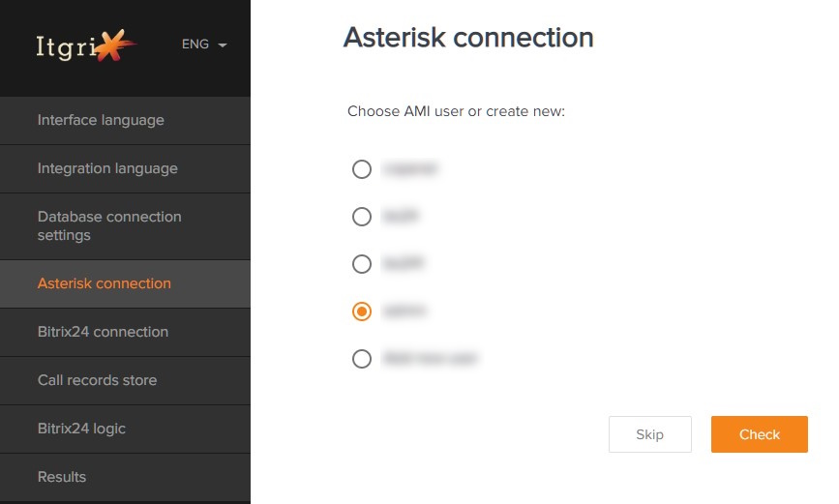Open Bitrix24 connection step

(125, 332)
